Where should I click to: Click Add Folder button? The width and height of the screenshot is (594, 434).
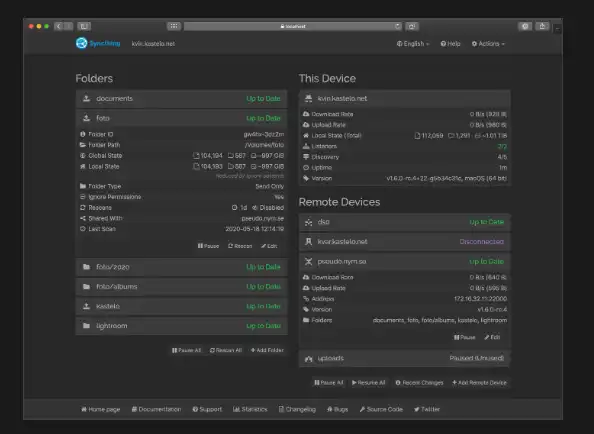click(x=267, y=350)
